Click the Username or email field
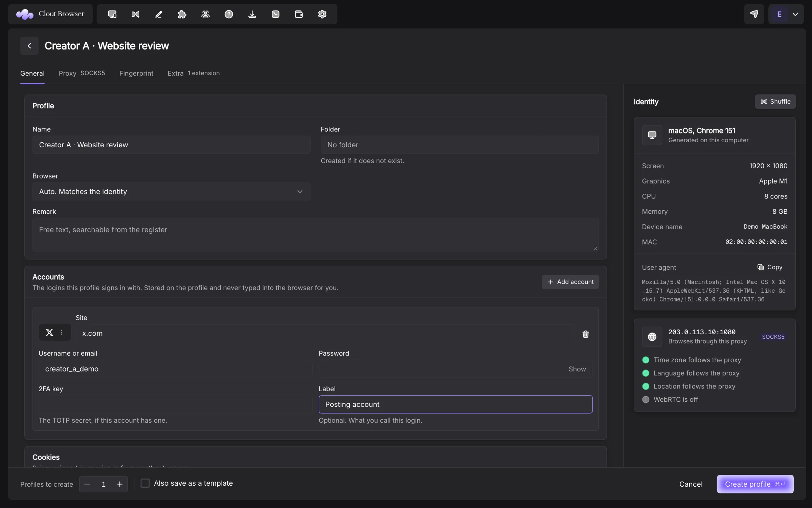 click(x=175, y=369)
